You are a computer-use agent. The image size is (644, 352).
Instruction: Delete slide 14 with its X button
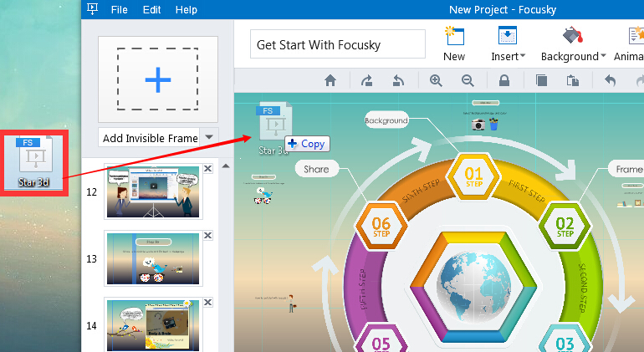pyautogui.click(x=207, y=303)
